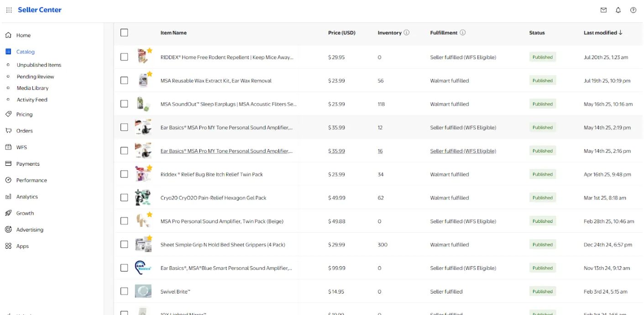Open the Media Library submenu entry
Image resolution: width=644 pixels, height=315 pixels.
click(32, 88)
